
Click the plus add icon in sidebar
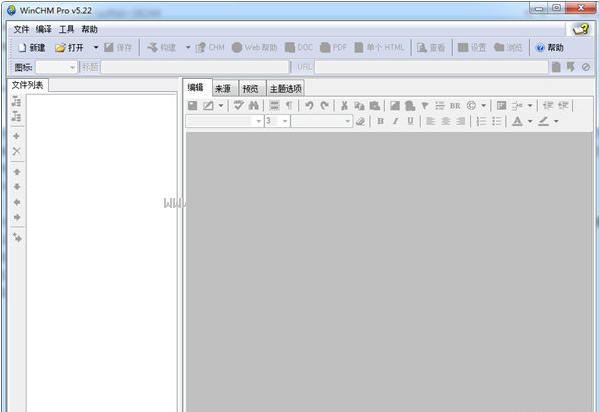pyautogui.click(x=16, y=136)
